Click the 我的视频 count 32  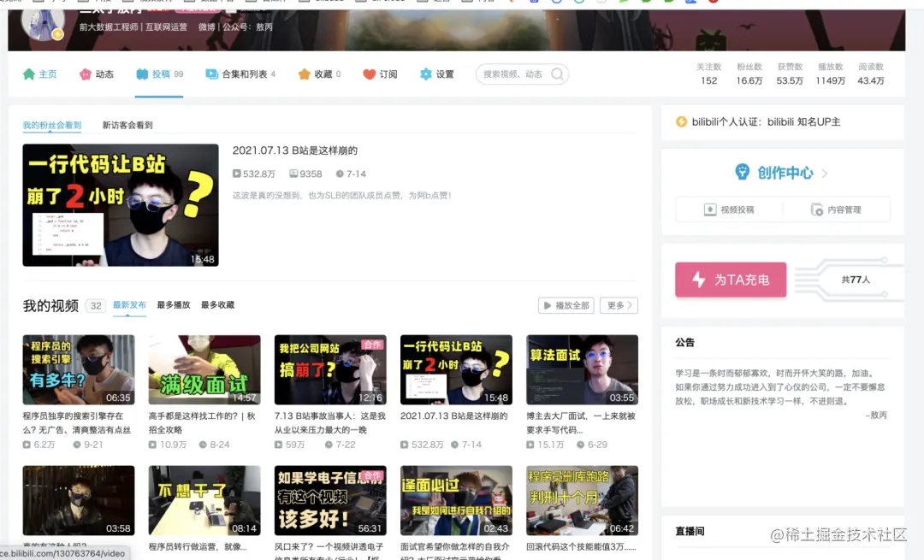[x=96, y=305]
